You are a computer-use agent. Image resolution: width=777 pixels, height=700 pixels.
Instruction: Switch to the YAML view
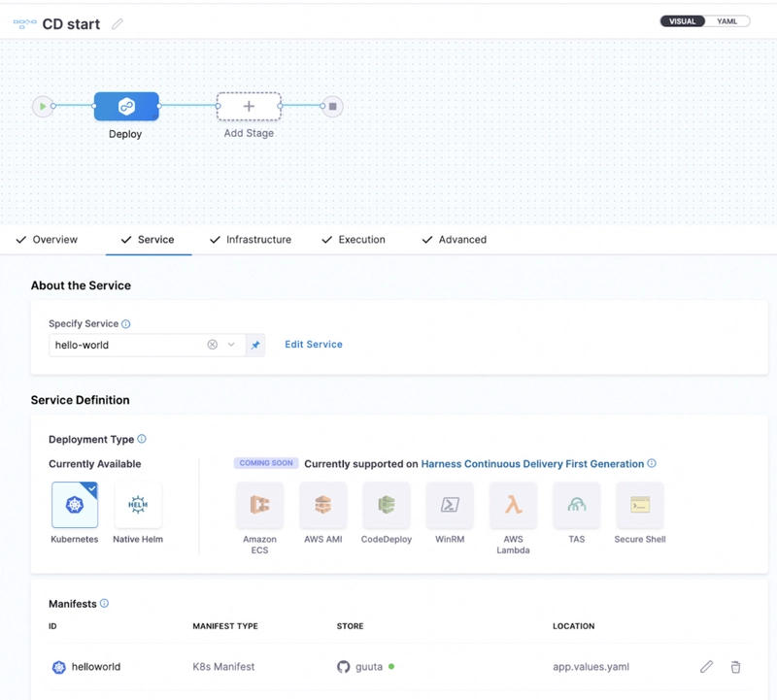pos(726,21)
